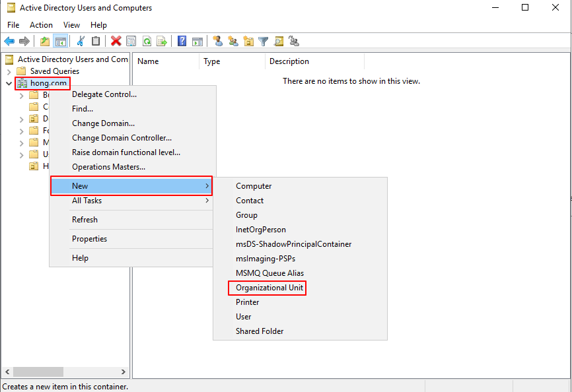The height and width of the screenshot is (392, 572).
Task: Click root Active Directory Users and Computers icon
Action: click(x=9, y=59)
